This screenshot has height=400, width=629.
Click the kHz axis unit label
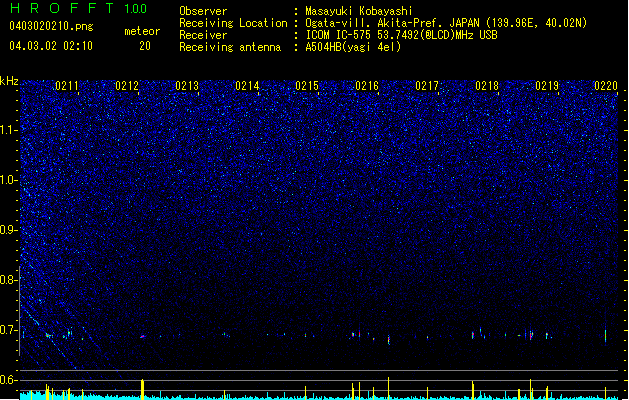(x=9, y=81)
